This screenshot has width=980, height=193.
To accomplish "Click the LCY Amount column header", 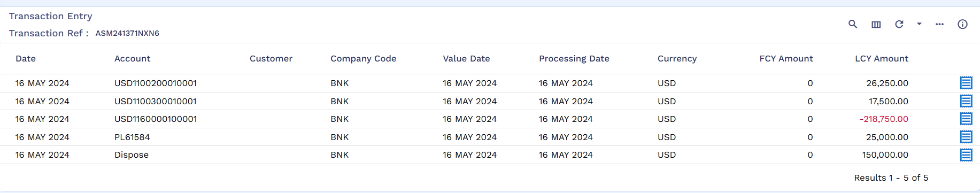I will click(882, 59).
